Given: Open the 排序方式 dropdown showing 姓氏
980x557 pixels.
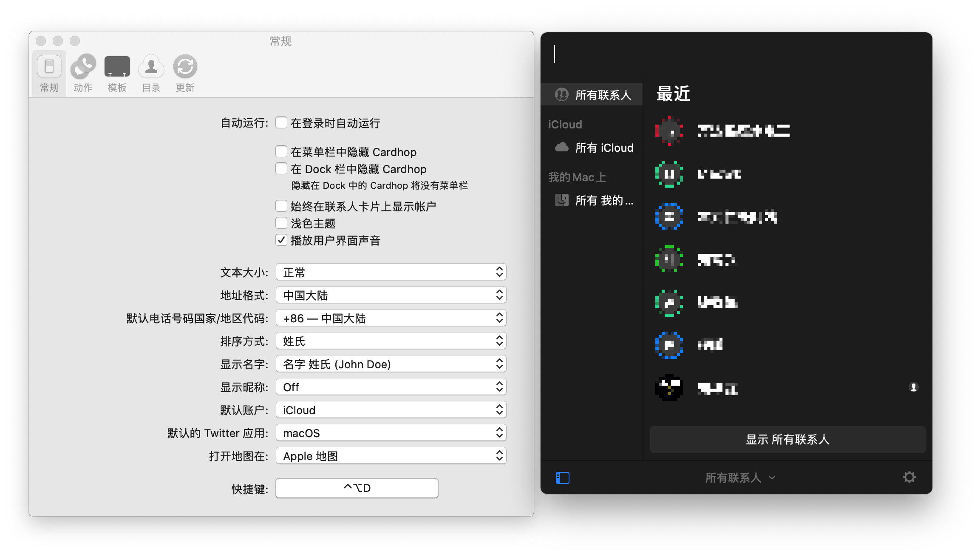Looking at the screenshot, I should point(391,341).
